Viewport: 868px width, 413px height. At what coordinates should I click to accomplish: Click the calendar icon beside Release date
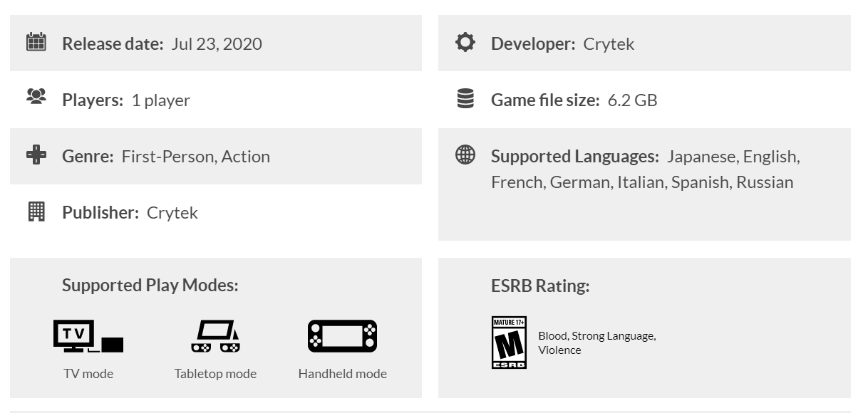click(36, 42)
